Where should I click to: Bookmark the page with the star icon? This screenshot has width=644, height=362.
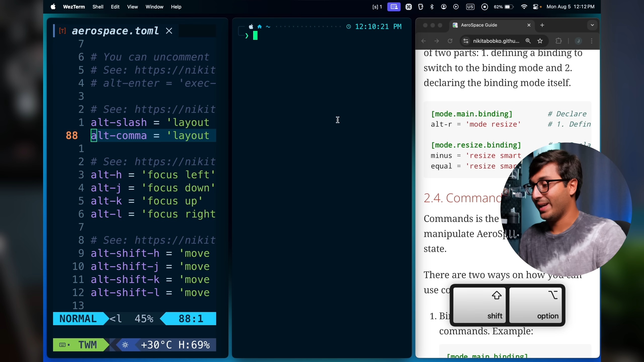540,41
